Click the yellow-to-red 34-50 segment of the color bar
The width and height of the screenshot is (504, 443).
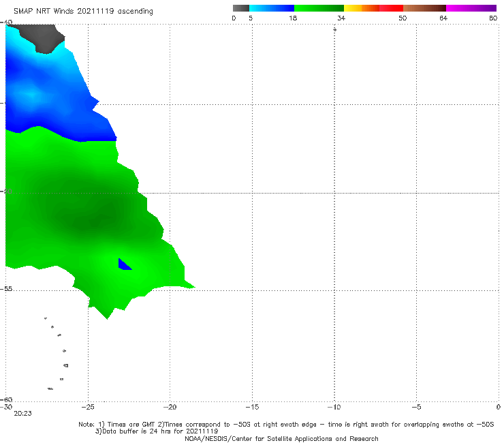[x=373, y=8]
